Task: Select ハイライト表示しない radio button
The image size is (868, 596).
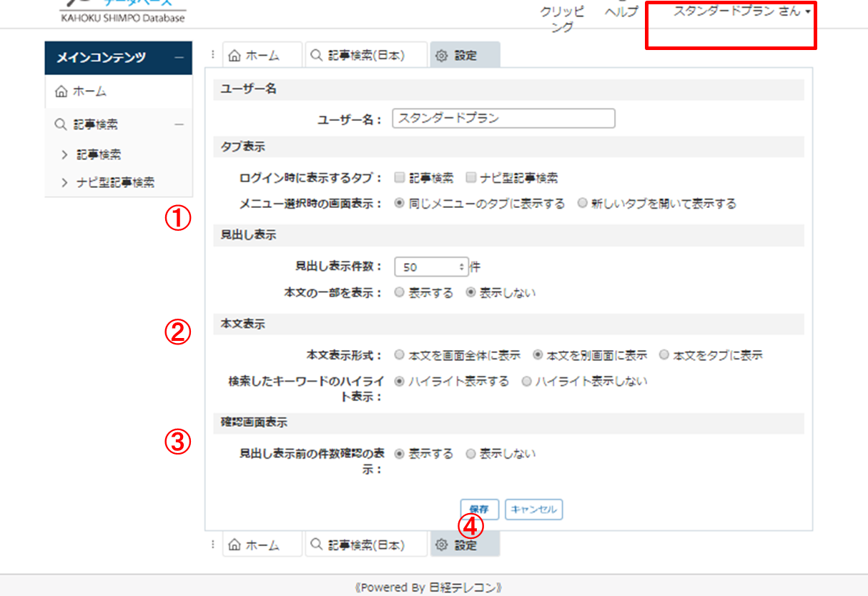Action: pyautogui.click(x=527, y=382)
